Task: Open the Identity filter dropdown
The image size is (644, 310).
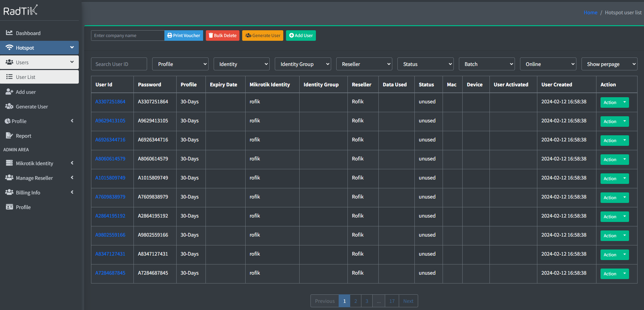Action: pyautogui.click(x=241, y=64)
